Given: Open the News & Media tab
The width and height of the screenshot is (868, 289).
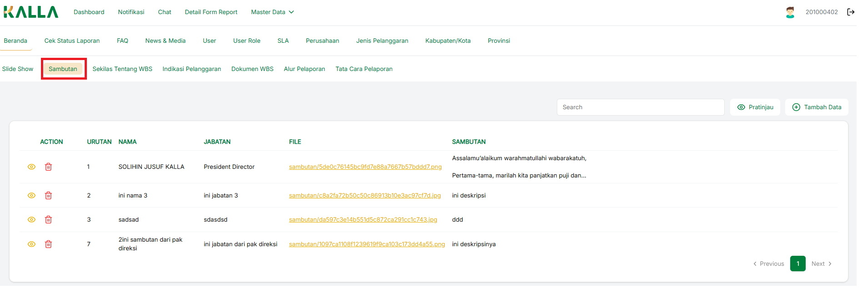Looking at the screenshot, I should (x=165, y=41).
